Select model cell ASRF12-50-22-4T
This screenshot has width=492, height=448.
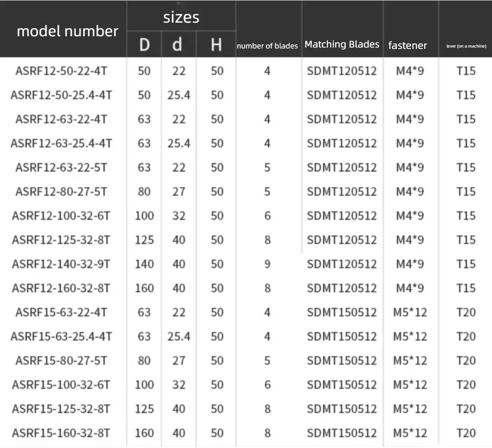tap(62, 71)
